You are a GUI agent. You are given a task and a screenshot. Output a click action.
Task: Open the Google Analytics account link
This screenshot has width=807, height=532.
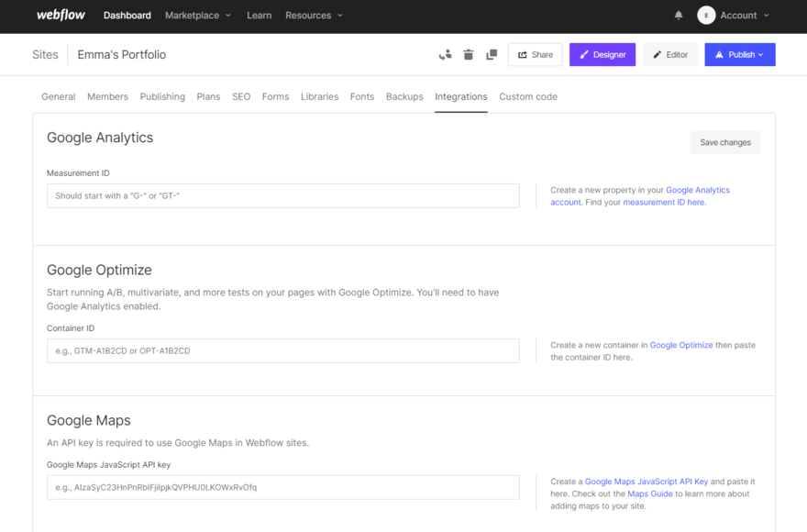[697, 190]
